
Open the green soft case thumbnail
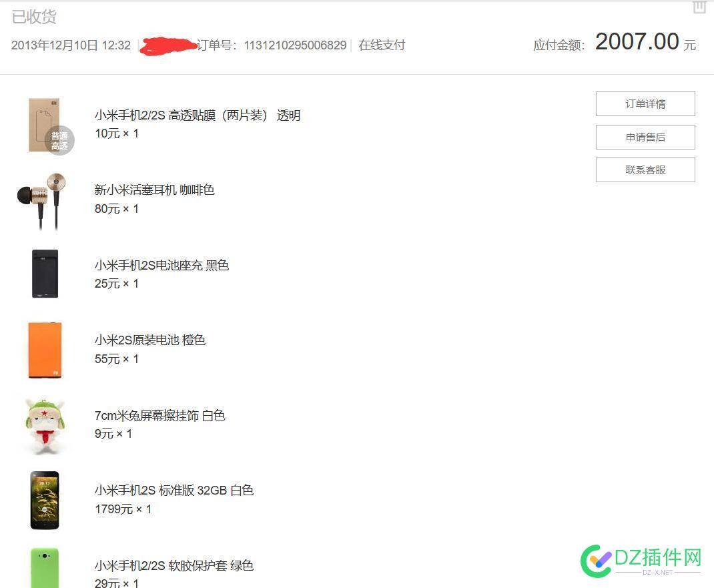45,567
